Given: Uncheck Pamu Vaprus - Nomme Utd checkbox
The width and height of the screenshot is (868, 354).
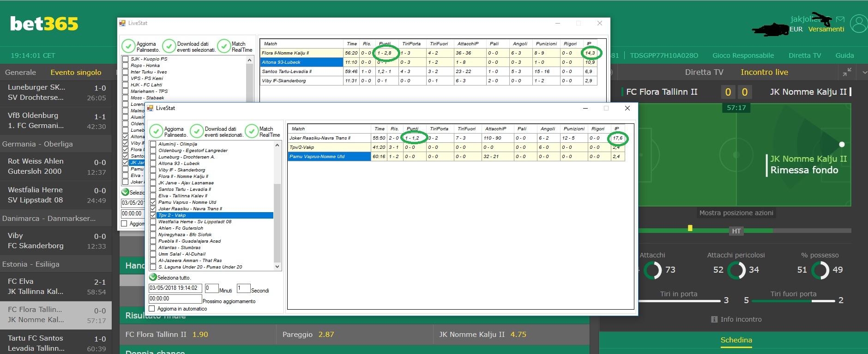Looking at the screenshot, I should (153, 202).
